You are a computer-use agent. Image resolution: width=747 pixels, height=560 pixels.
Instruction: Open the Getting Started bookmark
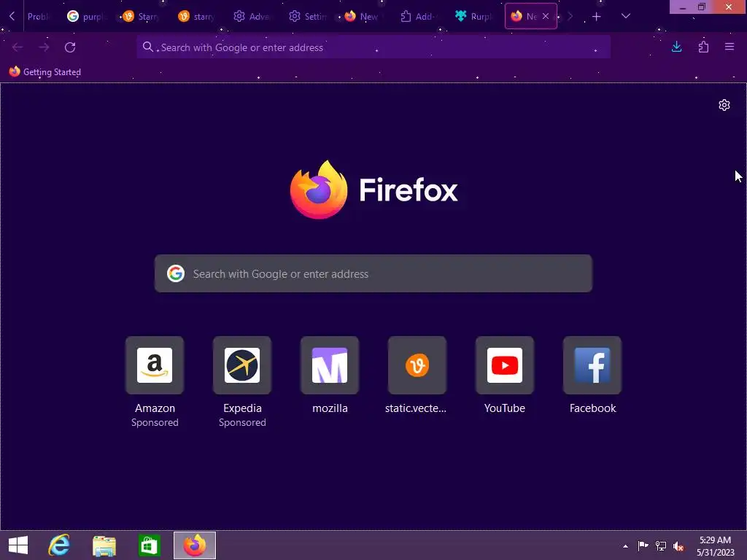point(45,72)
